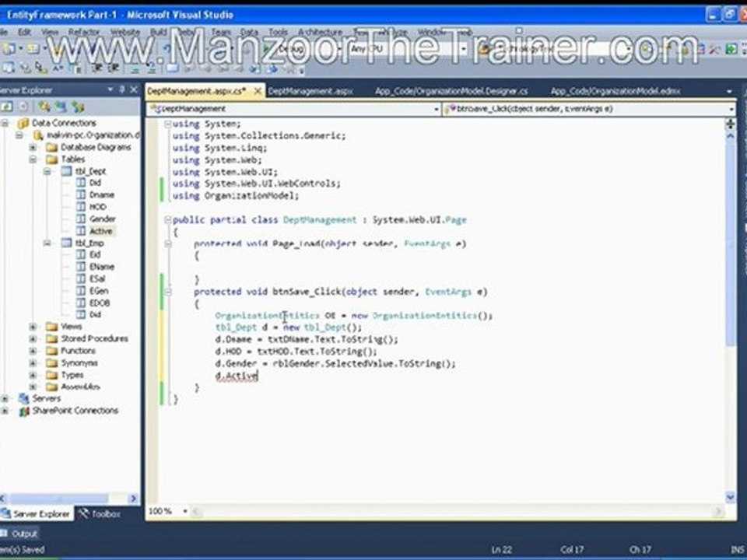Open the Output window tab
Viewport: 747px width, 560px height.
click(x=19, y=534)
